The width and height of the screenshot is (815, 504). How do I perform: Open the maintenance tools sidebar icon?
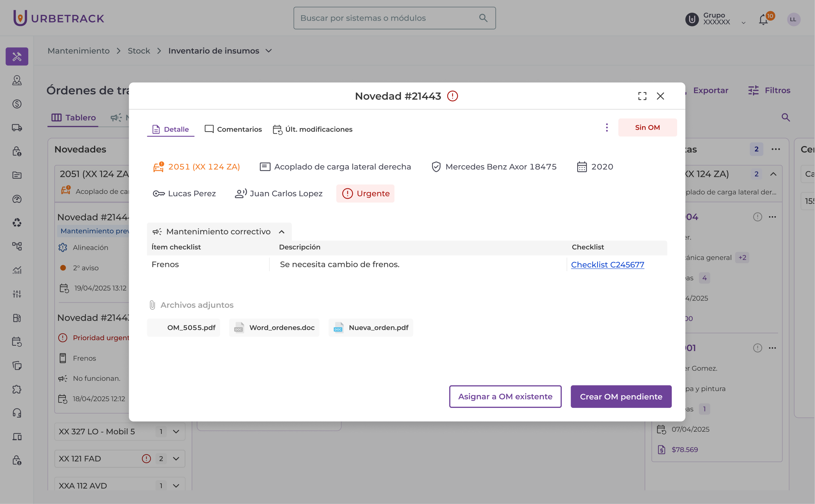(x=17, y=56)
